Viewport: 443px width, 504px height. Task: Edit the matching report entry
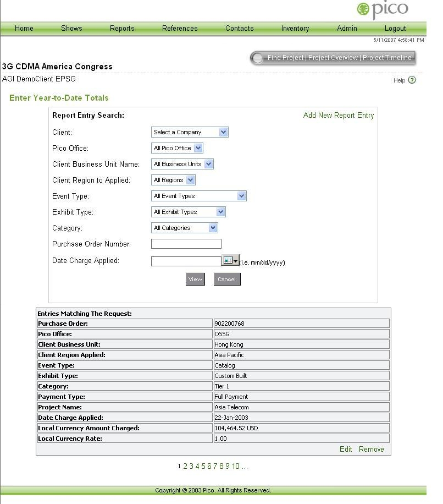pyautogui.click(x=346, y=449)
